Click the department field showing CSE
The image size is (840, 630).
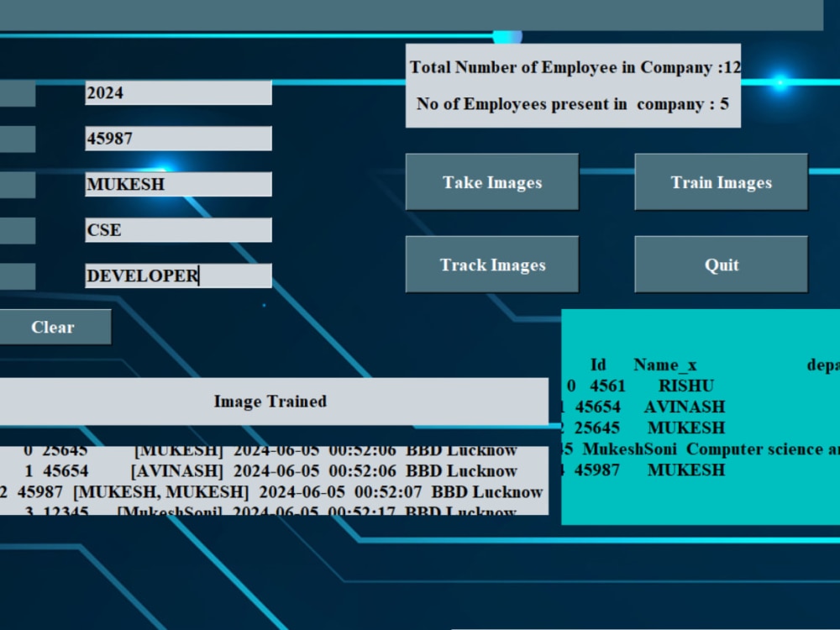(x=178, y=230)
